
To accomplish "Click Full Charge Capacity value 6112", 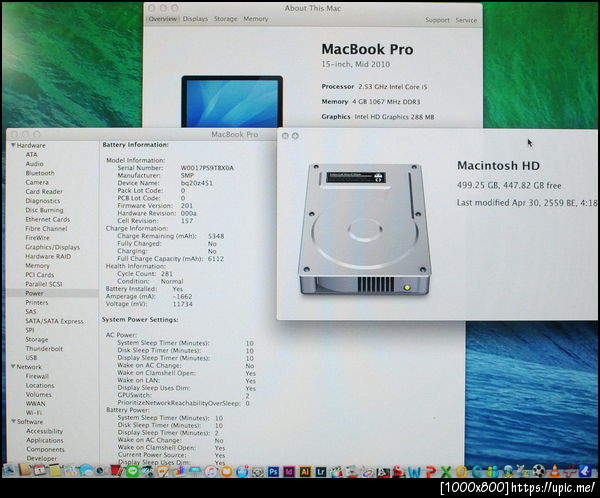I will (x=216, y=259).
